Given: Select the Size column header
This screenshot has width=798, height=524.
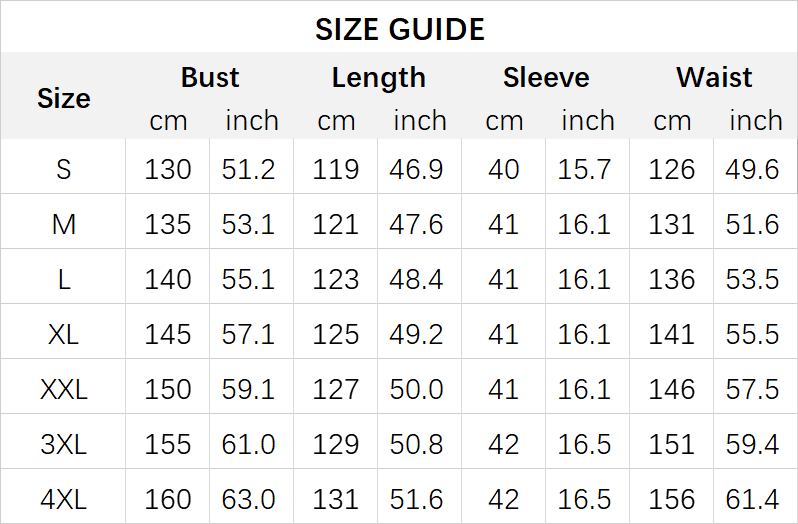Looking at the screenshot, I should tap(64, 98).
